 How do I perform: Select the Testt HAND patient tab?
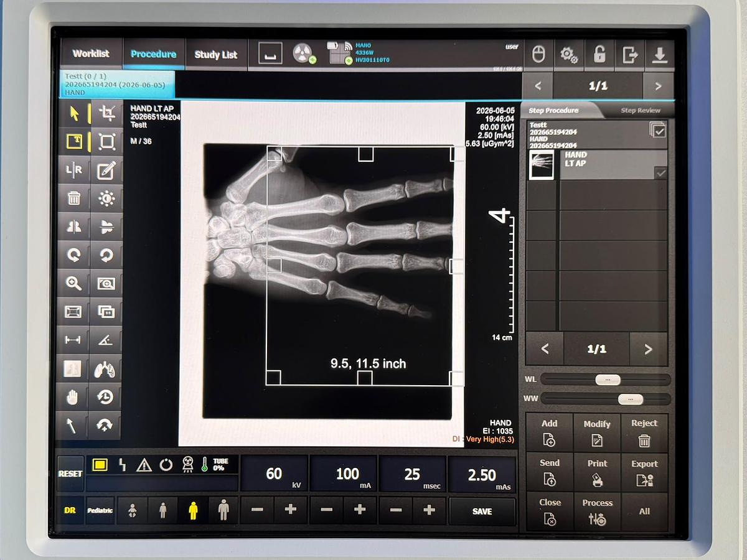[x=117, y=84]
